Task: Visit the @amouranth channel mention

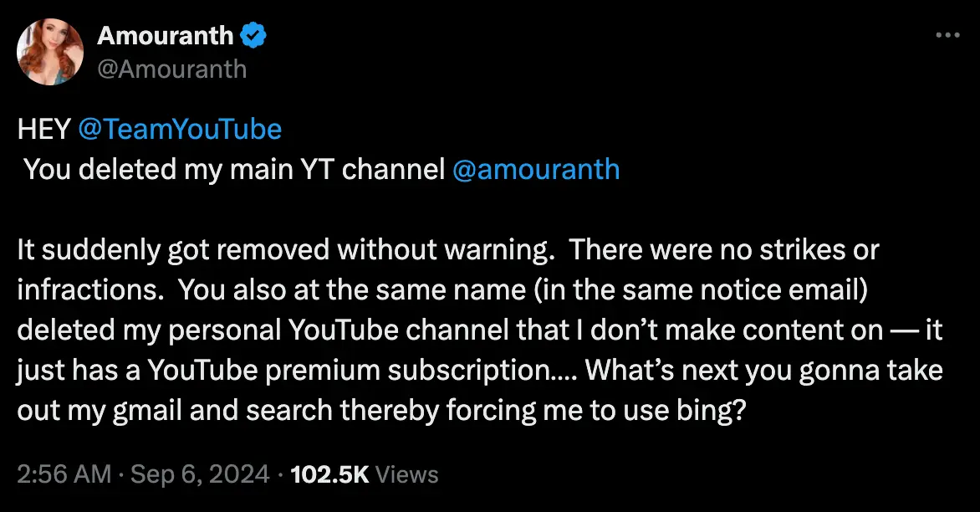Action: pos(536,169)
